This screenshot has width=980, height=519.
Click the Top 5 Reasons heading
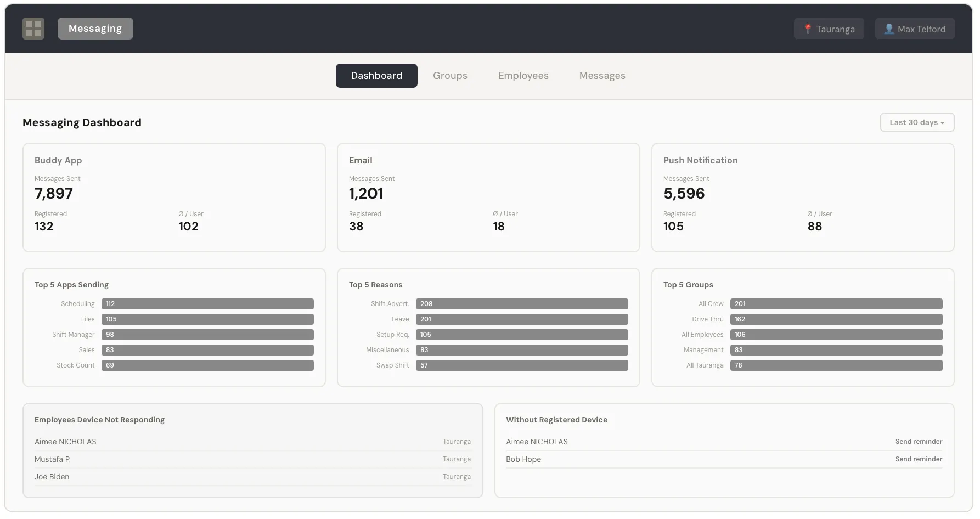375,285
